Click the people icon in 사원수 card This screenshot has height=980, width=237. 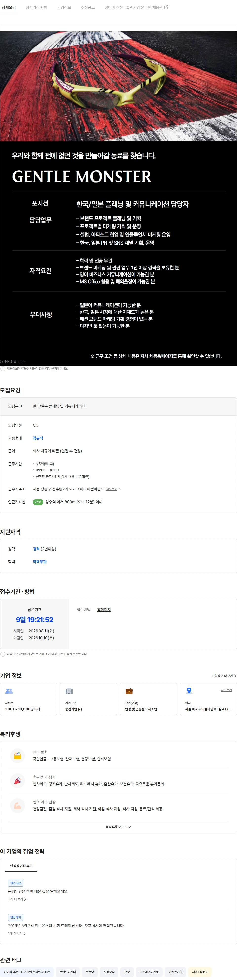click(9, 691)
